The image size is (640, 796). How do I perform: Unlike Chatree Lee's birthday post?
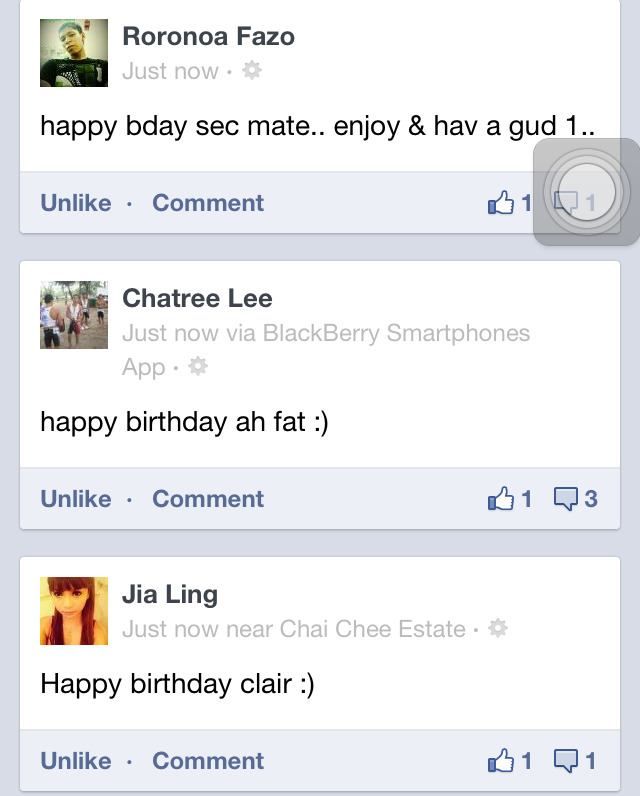(x=76, y=499)
